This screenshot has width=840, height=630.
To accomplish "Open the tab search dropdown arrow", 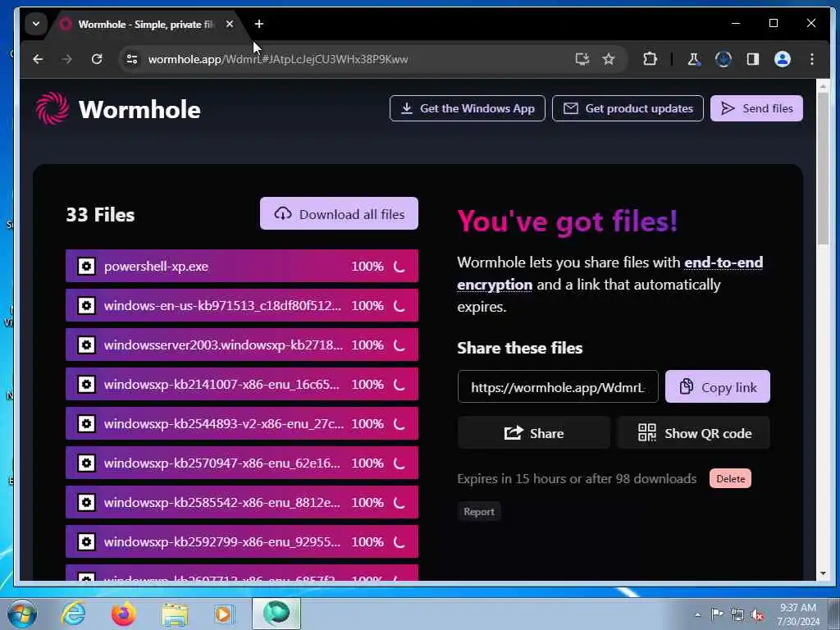I will click(36, 24).
